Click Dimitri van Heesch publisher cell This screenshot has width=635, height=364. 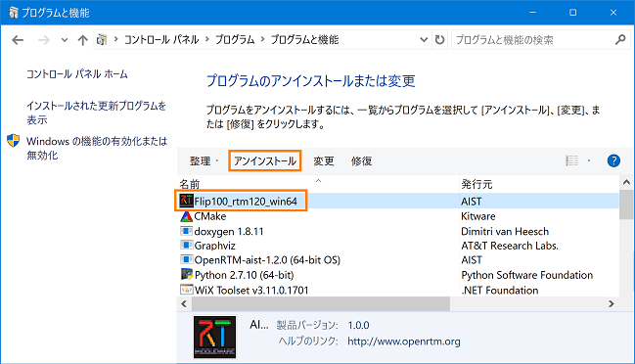[x=505, y=231]
